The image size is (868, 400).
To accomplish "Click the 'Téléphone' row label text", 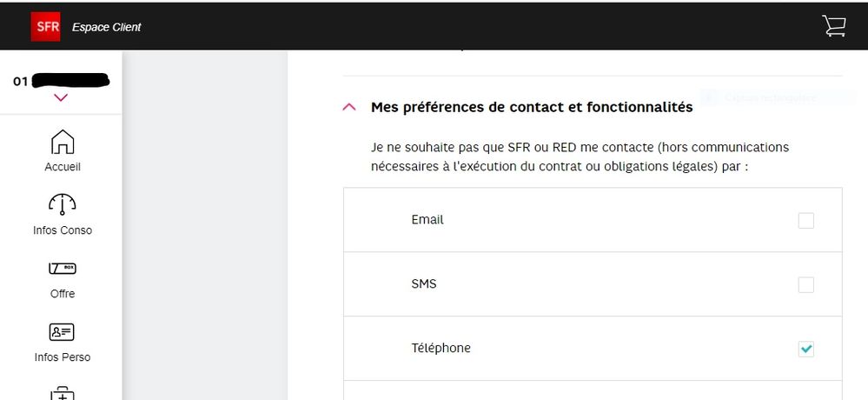I will 441,348.
